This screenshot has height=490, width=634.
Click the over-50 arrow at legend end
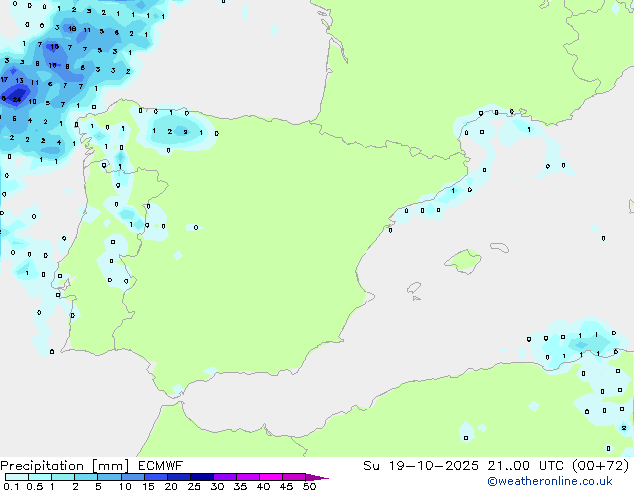point(317,477)
